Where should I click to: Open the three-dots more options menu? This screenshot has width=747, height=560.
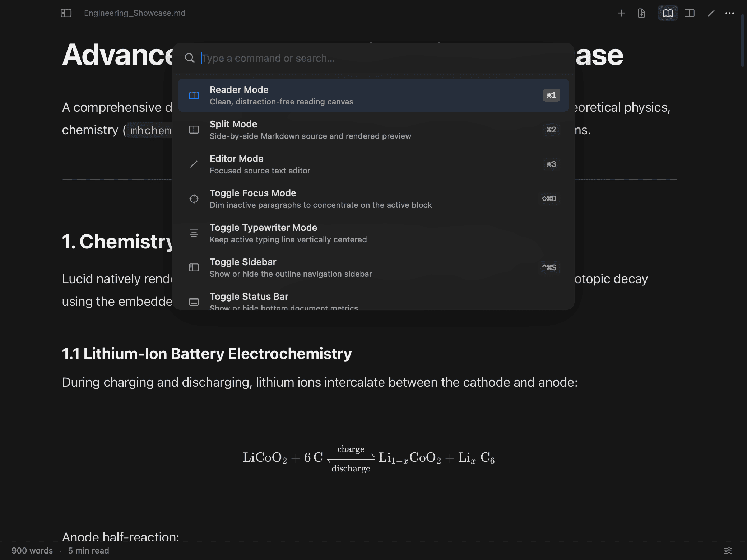pos(729,13)
